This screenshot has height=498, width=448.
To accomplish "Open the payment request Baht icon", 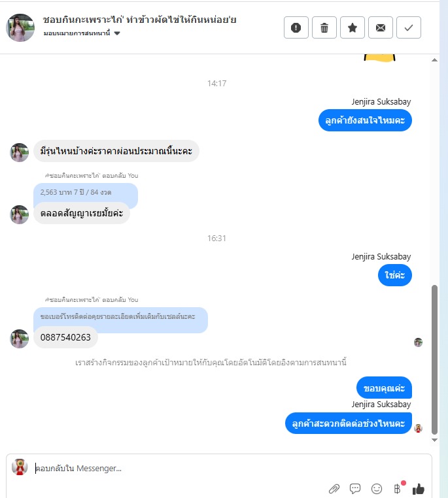I will coord(398,488).
